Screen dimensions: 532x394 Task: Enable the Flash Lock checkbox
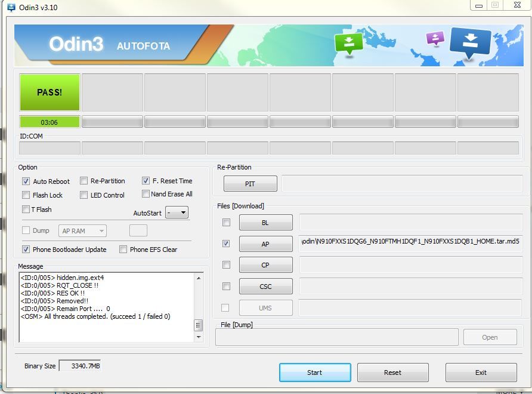coord(26,195)
